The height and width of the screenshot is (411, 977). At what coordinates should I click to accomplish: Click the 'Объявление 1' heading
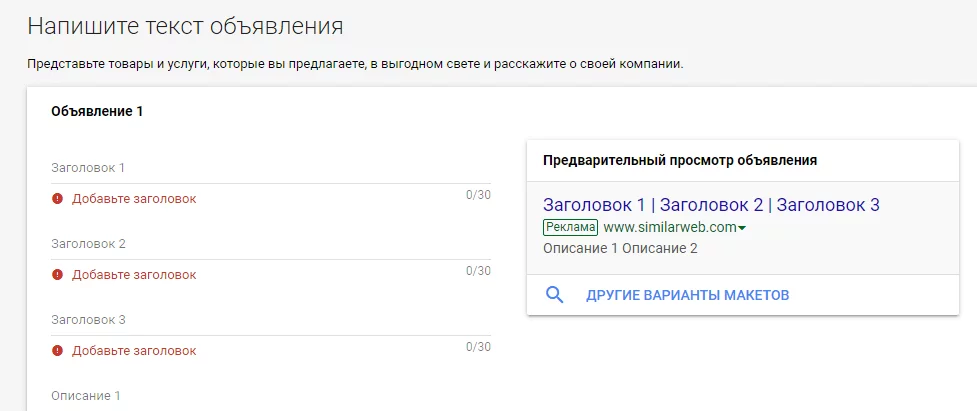(97, 112)
